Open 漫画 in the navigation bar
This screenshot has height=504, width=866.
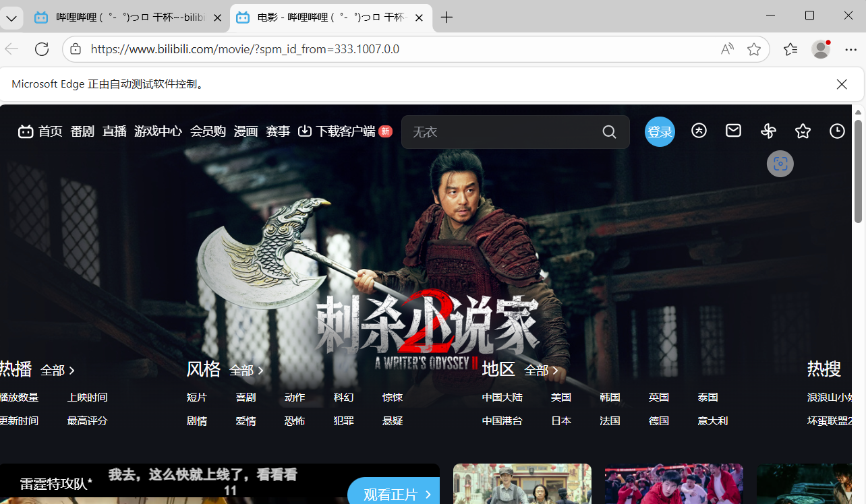coord(246,131)
